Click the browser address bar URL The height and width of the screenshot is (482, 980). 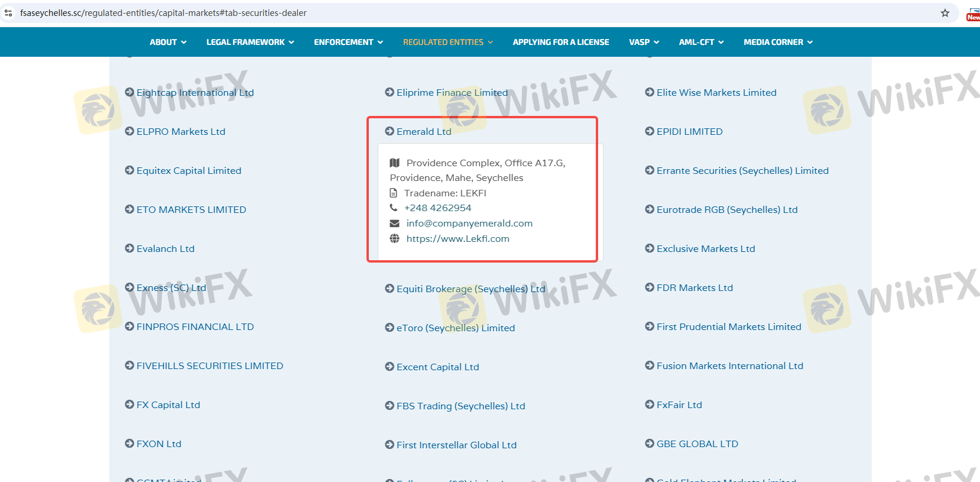163,13
